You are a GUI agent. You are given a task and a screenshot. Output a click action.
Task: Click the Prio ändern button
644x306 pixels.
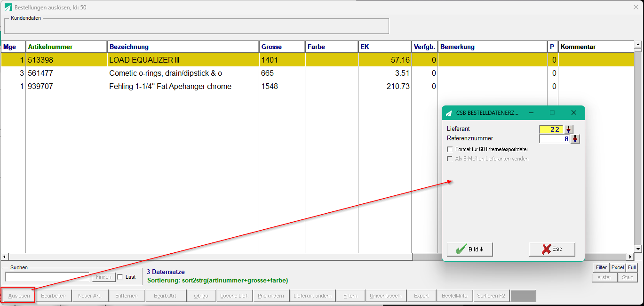click(x=271, y=296)
